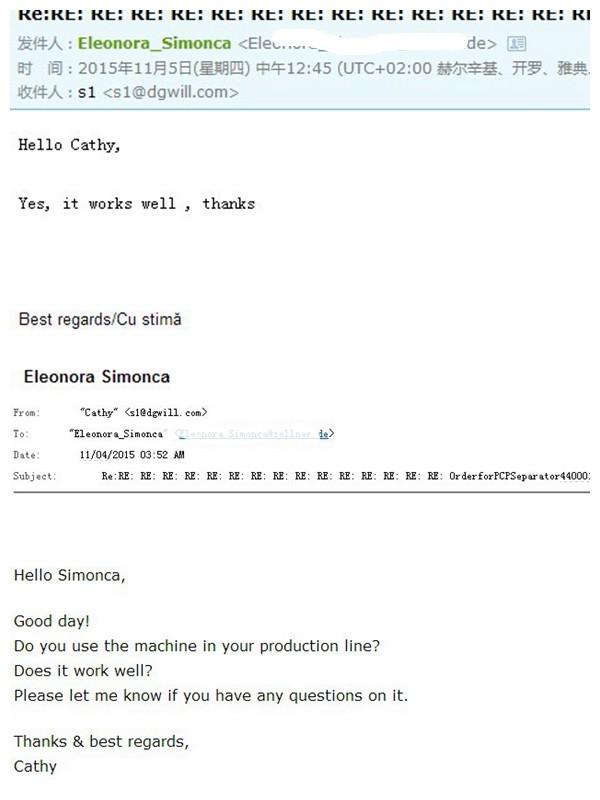
Task: Click the 'Yes, it works well, thanks' line
Action: (137, 203)
